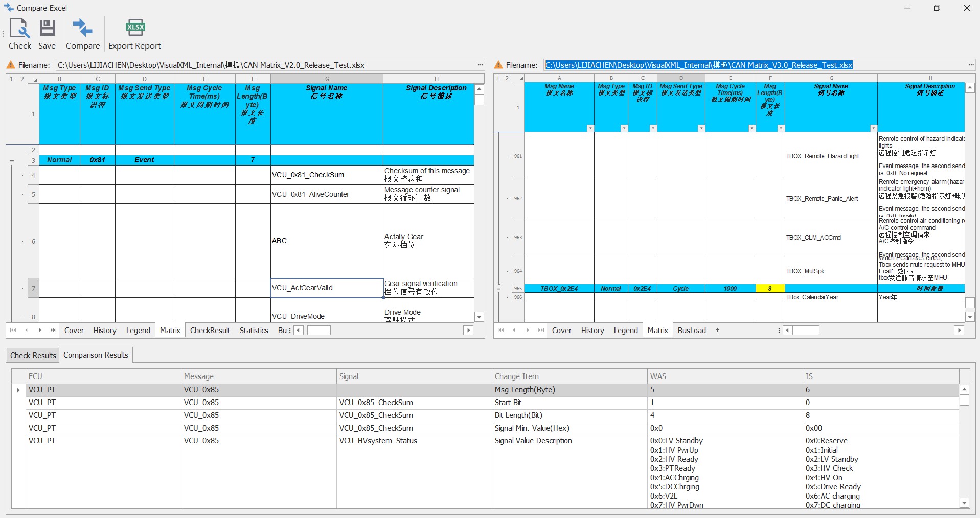Click the Check document icon
This screenshot has width=980, height=518.
coord(20,28)
